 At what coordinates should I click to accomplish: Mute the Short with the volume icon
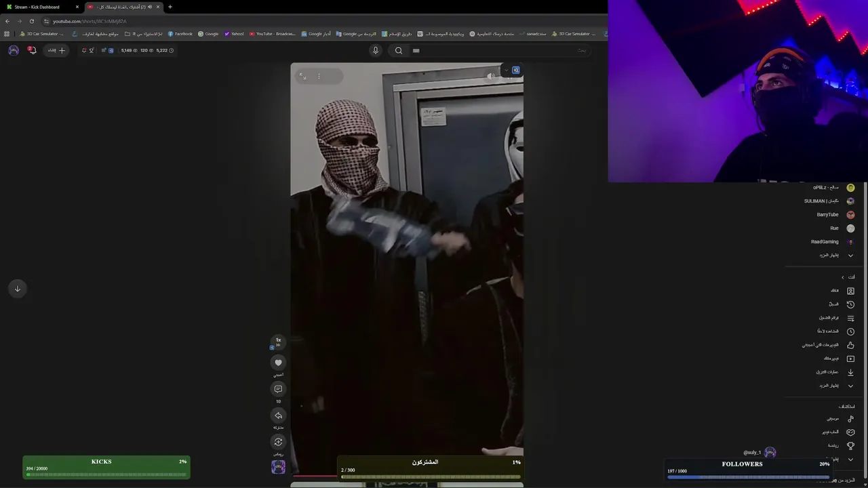491,76
